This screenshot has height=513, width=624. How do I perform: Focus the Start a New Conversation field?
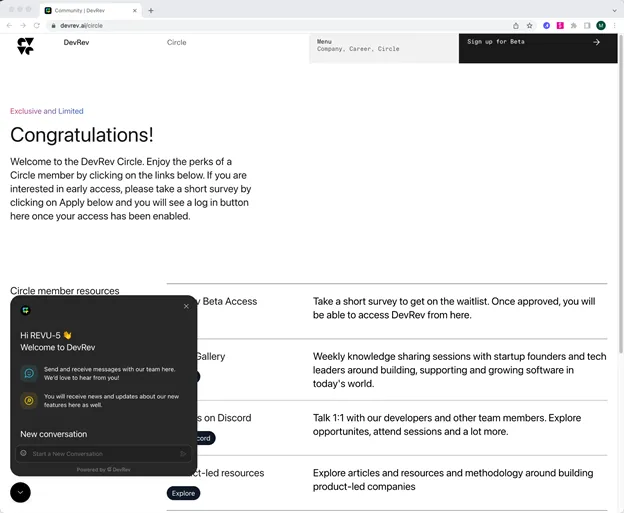pyautogui.click(x=103, y=454)
